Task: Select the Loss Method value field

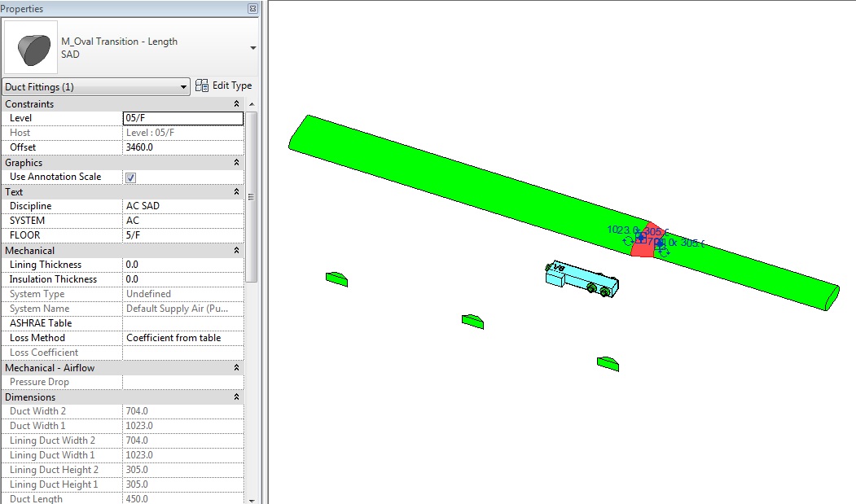Action: tap(183, 338)
